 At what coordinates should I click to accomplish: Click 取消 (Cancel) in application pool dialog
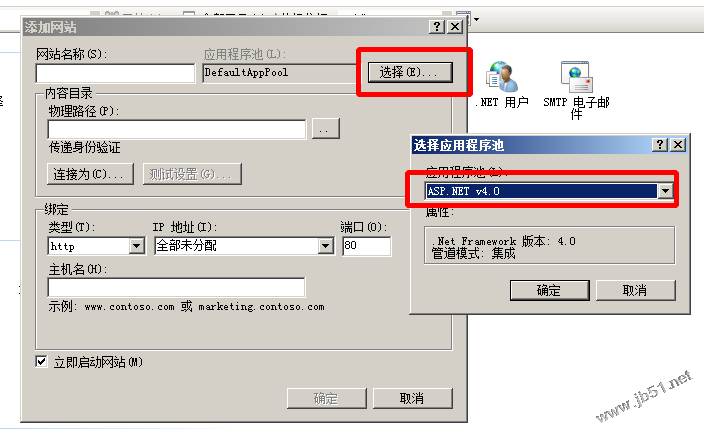635,290
